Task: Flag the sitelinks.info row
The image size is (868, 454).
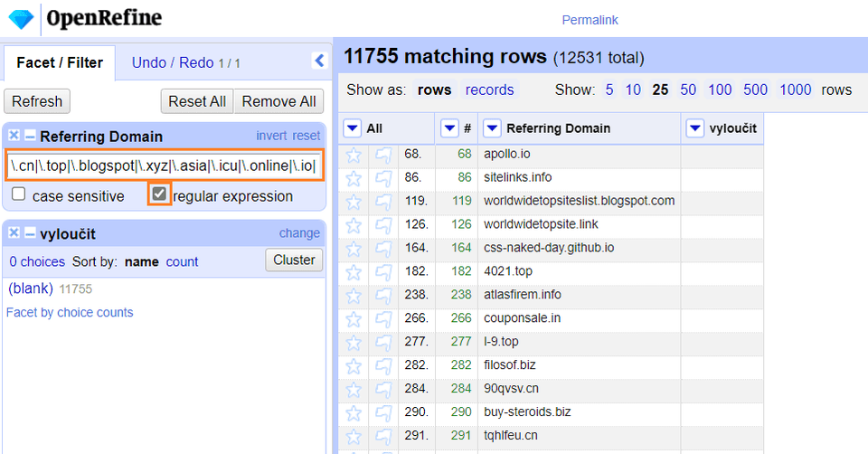Action: tap(383, 177)
